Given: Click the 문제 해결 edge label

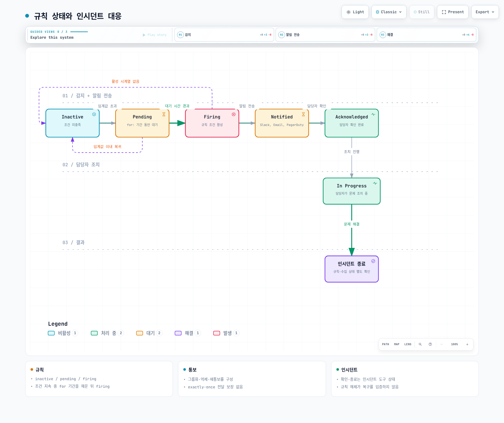Looking at the screenshot, I should point(352,224).
